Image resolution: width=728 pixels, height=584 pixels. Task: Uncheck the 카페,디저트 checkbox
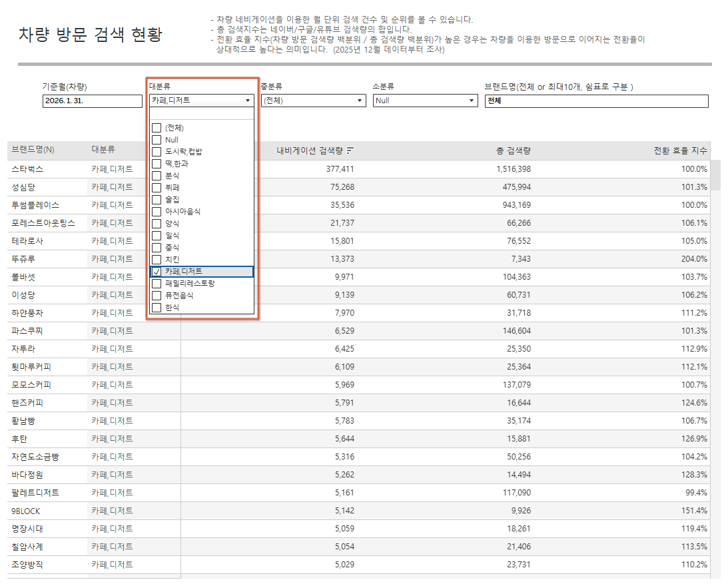pyautogui.click(x=157, y=272)
